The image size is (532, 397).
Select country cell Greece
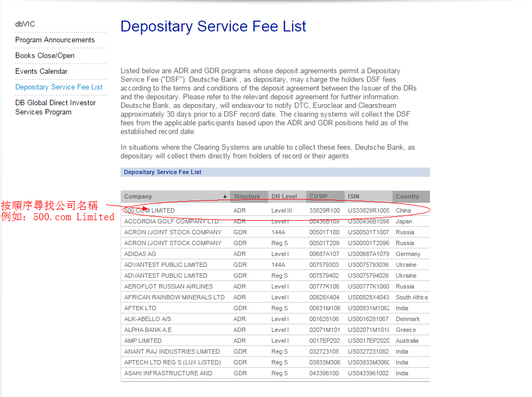point(406,330)
